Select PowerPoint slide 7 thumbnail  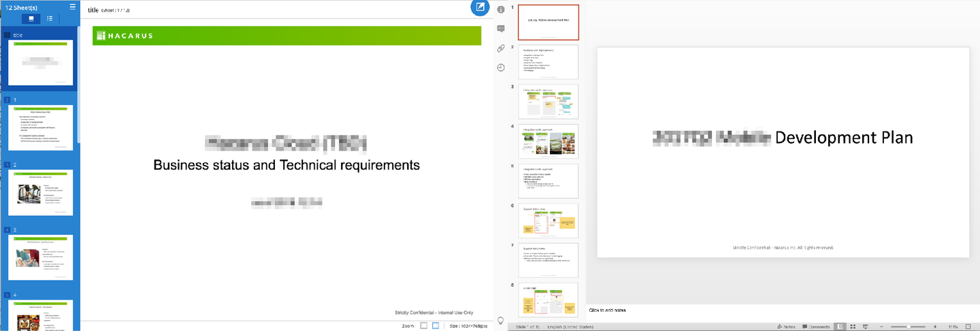(x=549, y=260)
